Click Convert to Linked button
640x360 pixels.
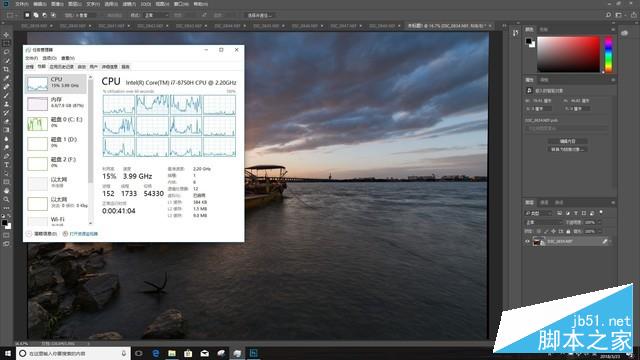[x=567, y=149]
